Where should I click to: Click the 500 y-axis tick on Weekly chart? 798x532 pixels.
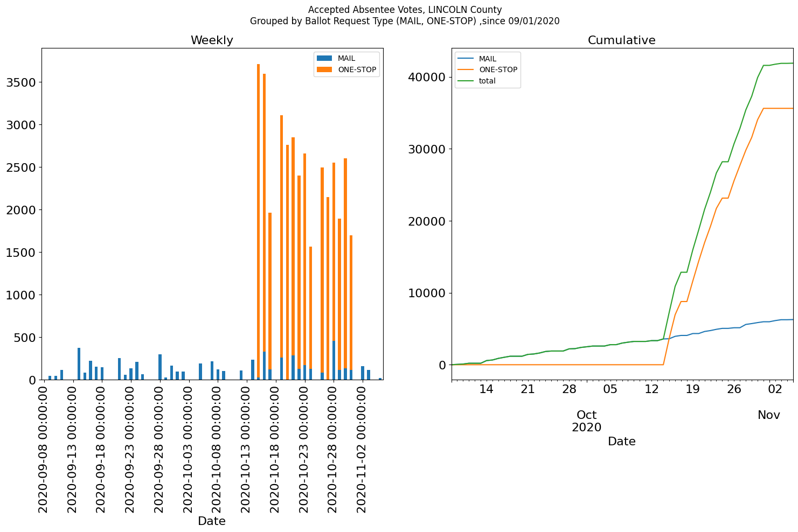(x=24, y=338)
